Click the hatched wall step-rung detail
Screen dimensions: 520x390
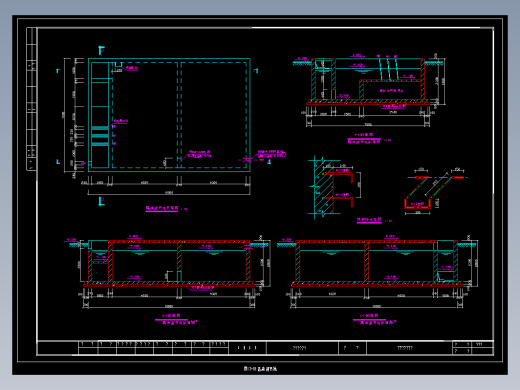tap(334, 187)
